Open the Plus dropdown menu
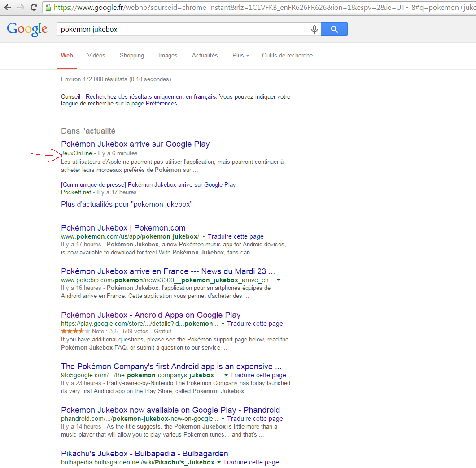This screenshot has width=476, height=468. (241, 56)
